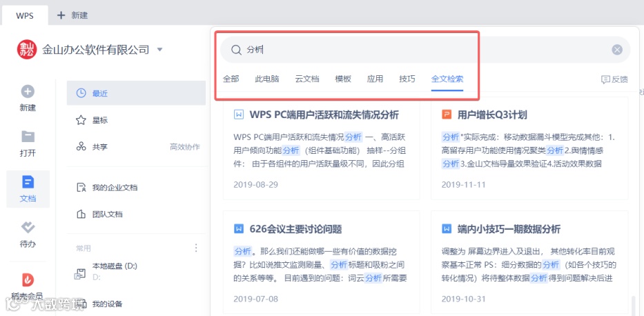Click the 星标 star icon
Screen dimensions: 644x316
pyautogui.click(x=81, y=120)
